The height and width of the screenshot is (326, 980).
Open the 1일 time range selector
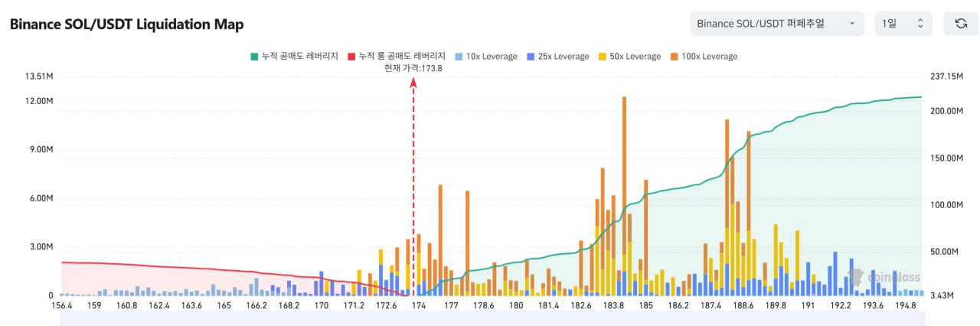pyautogui.click(x=903, y=24)
